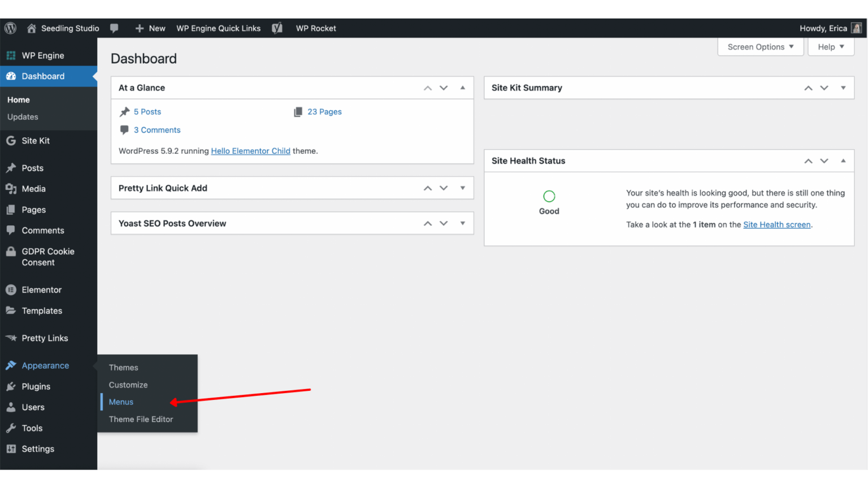Expand the Help dropdown
Image resolution: width=868 pixels, height=488 pixels.
[x=830, y=47]
